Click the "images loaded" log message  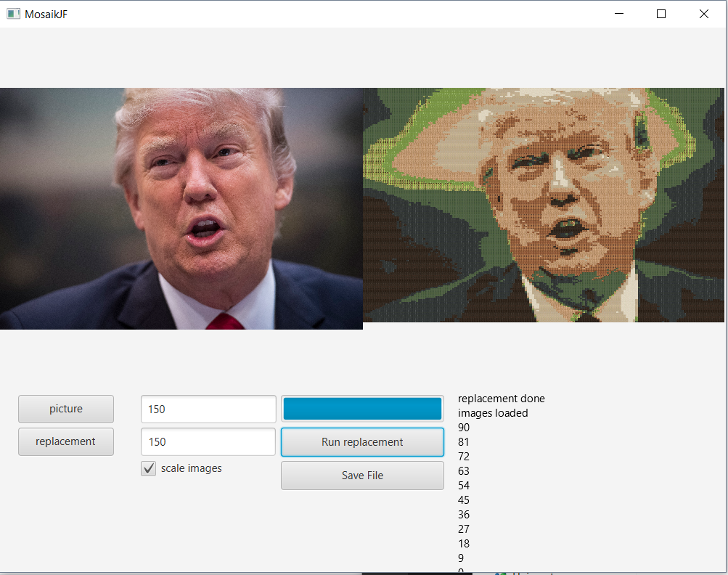click(x=493, y=413)
